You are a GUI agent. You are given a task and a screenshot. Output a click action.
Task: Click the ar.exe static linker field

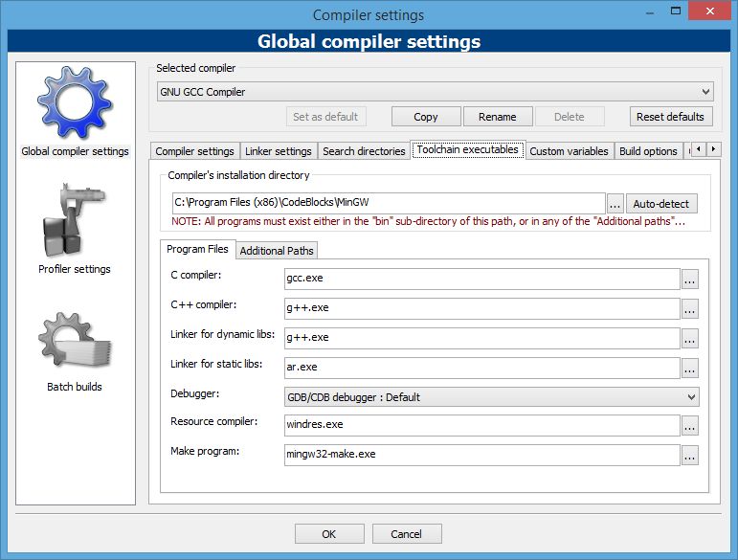(x=482, y=368)
